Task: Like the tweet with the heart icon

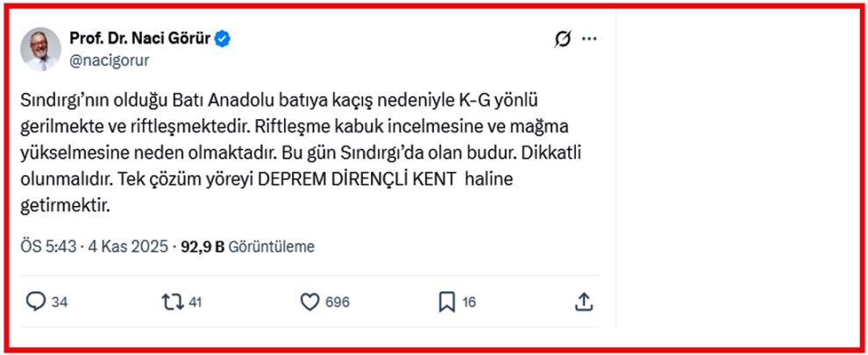Action: tap(309, 302)
